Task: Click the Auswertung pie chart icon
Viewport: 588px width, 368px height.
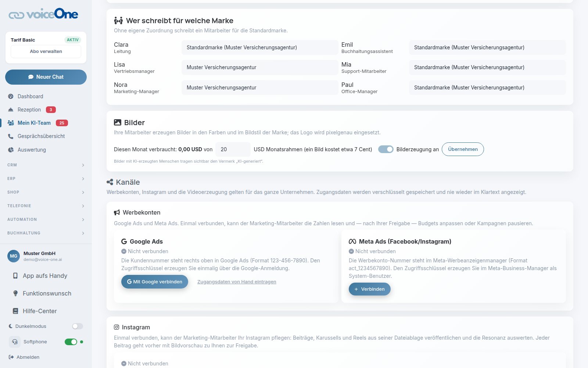Action: pos(11,150)
